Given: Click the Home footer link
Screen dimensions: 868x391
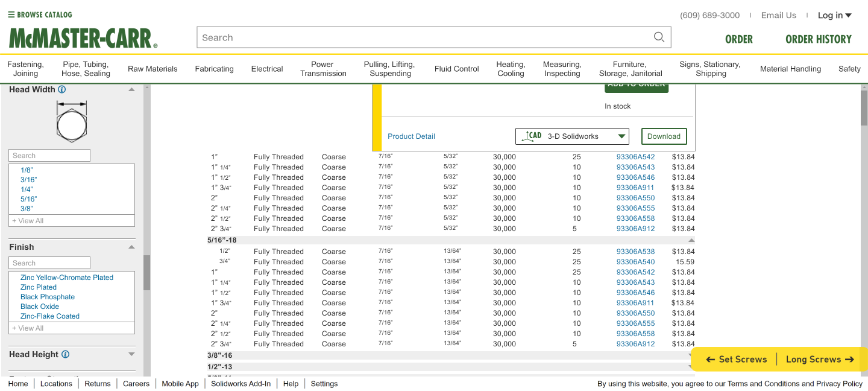Looking at the screenshot, I should coord(18,384).
